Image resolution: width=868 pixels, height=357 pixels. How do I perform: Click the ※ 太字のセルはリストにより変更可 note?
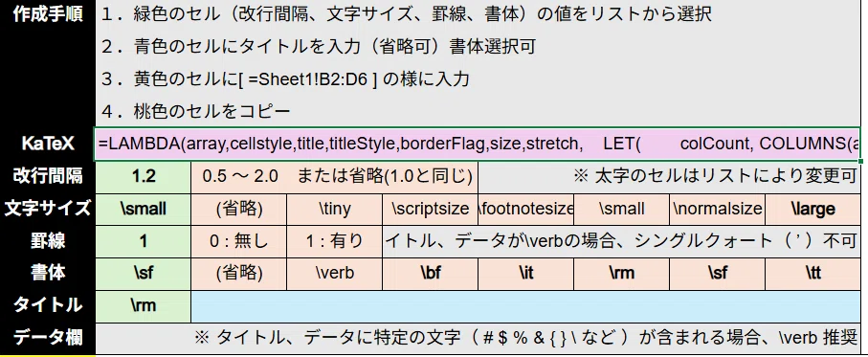[669, 176]
